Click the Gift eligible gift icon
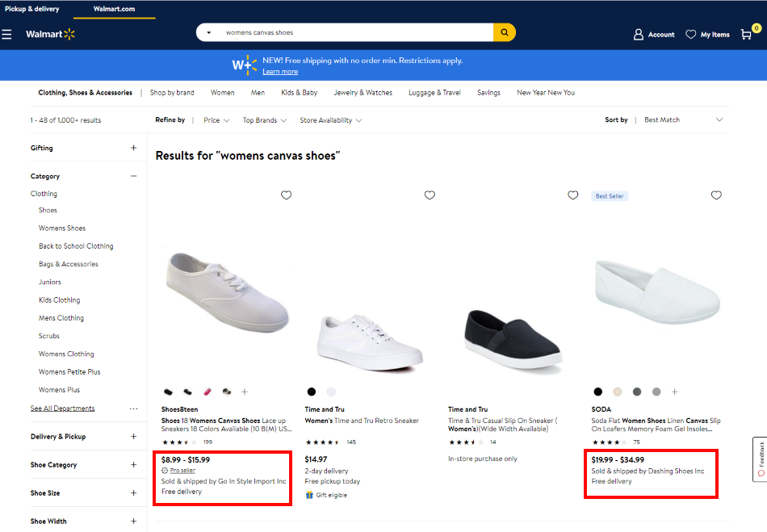This screenshot has height=532, width=767. (x=309, y=495)
